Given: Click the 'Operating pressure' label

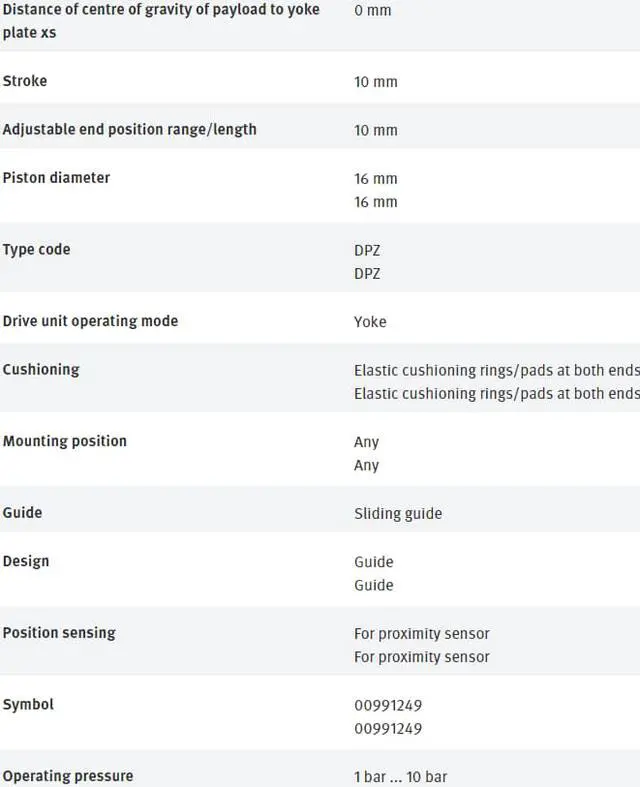Looking at the screenshot, I should (x=68, y=776).
